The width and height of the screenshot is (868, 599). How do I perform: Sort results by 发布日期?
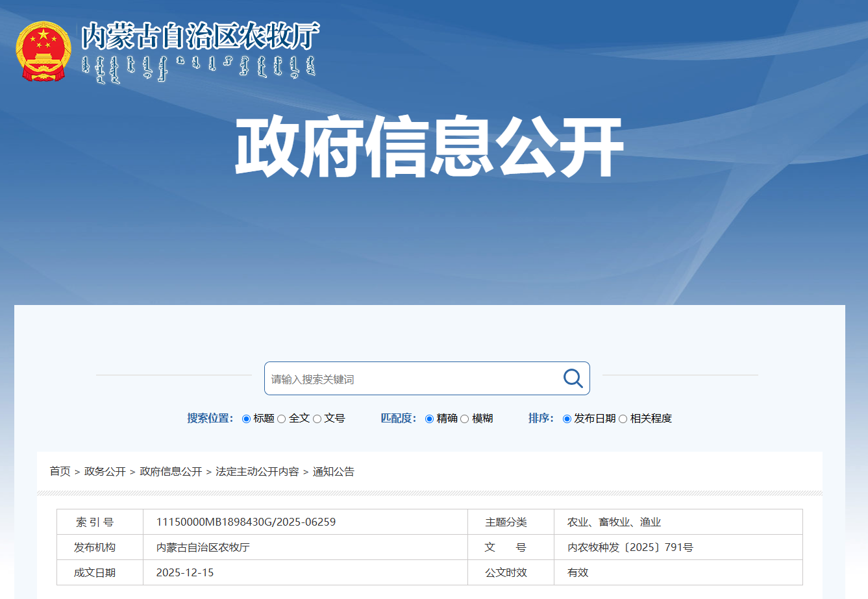pos(567,419)
